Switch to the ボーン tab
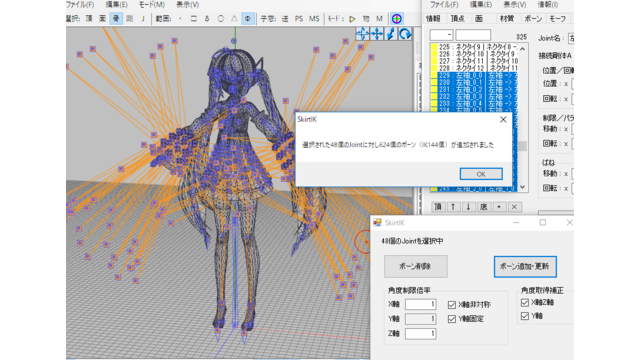640x360 pixels. [533, 19]
